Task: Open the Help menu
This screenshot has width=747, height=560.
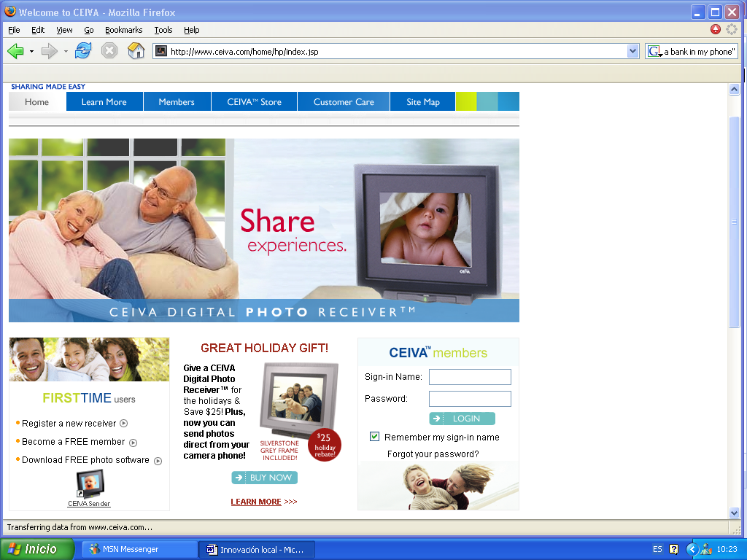Action: tap(192, 30)
